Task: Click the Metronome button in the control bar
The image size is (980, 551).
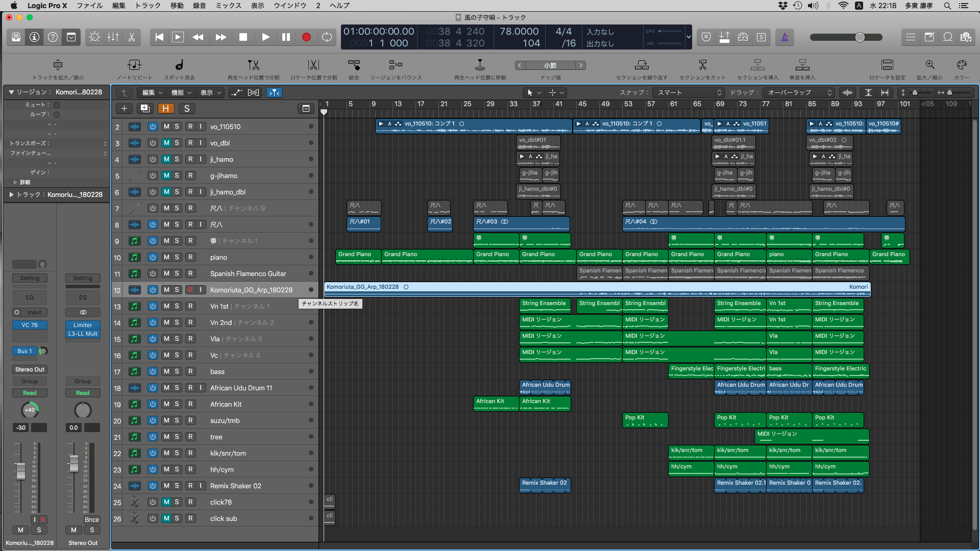Action: (785, 37)
